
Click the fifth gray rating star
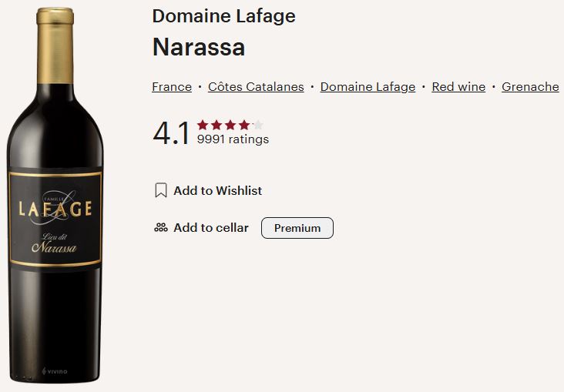(x=257, y=126)
